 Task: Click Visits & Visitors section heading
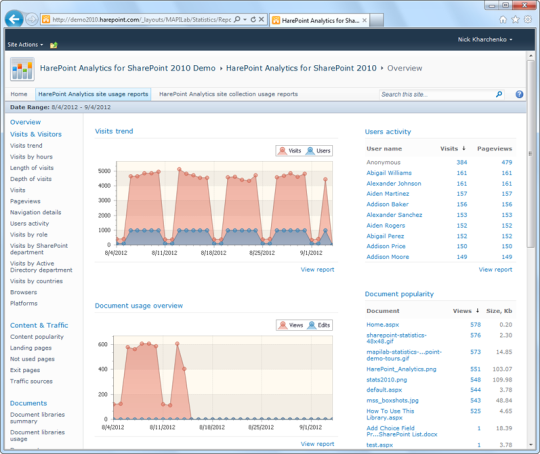coord(36,134)
